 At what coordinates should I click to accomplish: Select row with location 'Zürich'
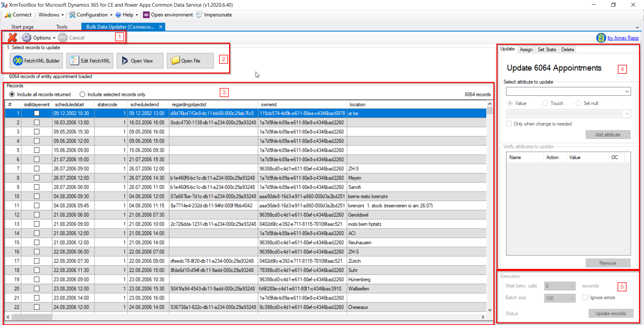click(246, 261)
